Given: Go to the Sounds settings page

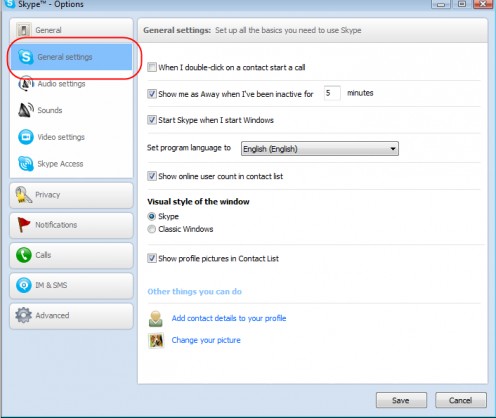Looking at the screenshot, I should 72,110.
